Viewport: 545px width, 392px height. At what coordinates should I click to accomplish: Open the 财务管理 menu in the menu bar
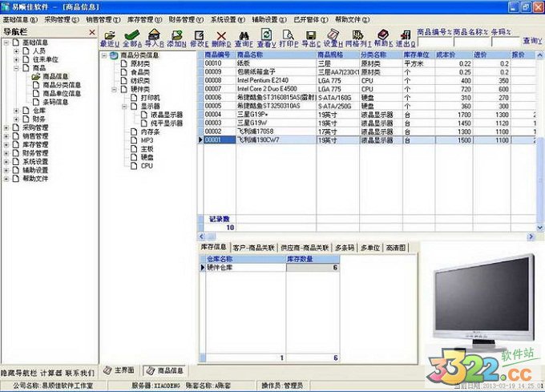186,20
